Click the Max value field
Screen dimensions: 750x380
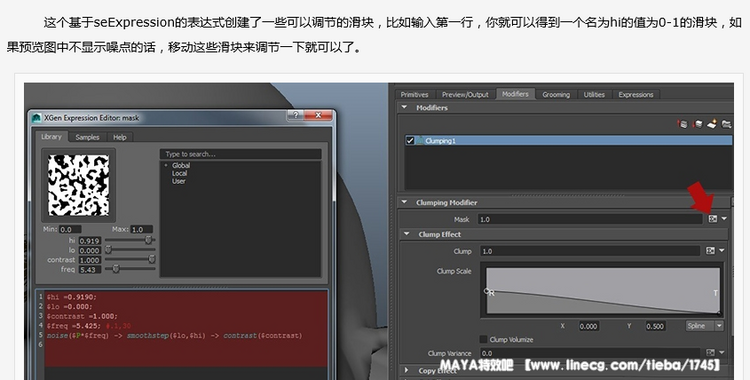click(x=142, y=229)
